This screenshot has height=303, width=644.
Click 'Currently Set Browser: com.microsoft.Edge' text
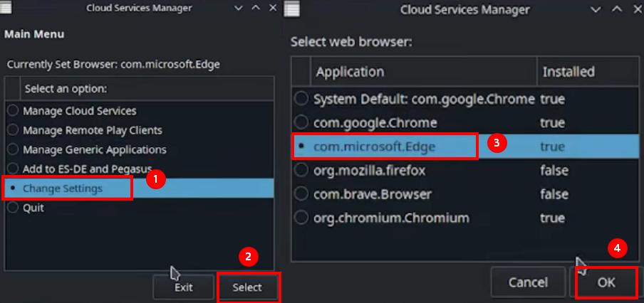click(113, 65)
